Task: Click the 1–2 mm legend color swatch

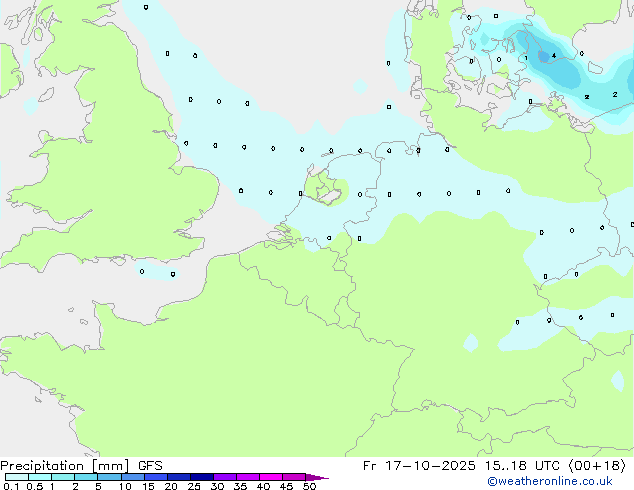Action: pos(63,477)
